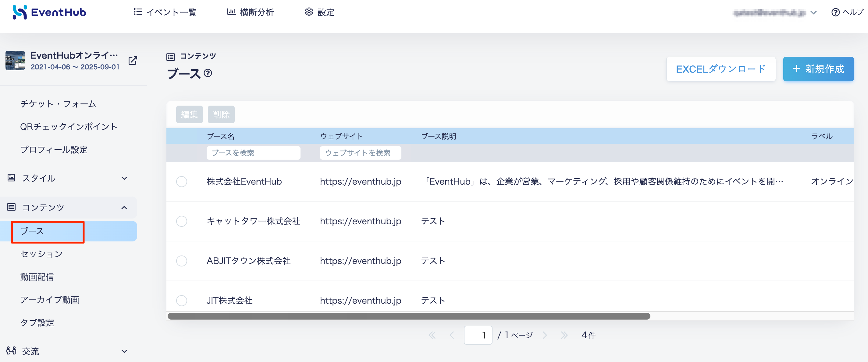Click the horizontal table scrollbar
868x362 pixels.
[409, 316]
